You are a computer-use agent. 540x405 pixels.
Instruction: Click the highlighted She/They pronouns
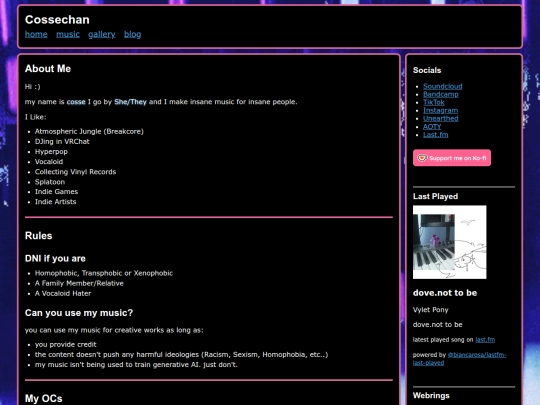click(130, 102)
